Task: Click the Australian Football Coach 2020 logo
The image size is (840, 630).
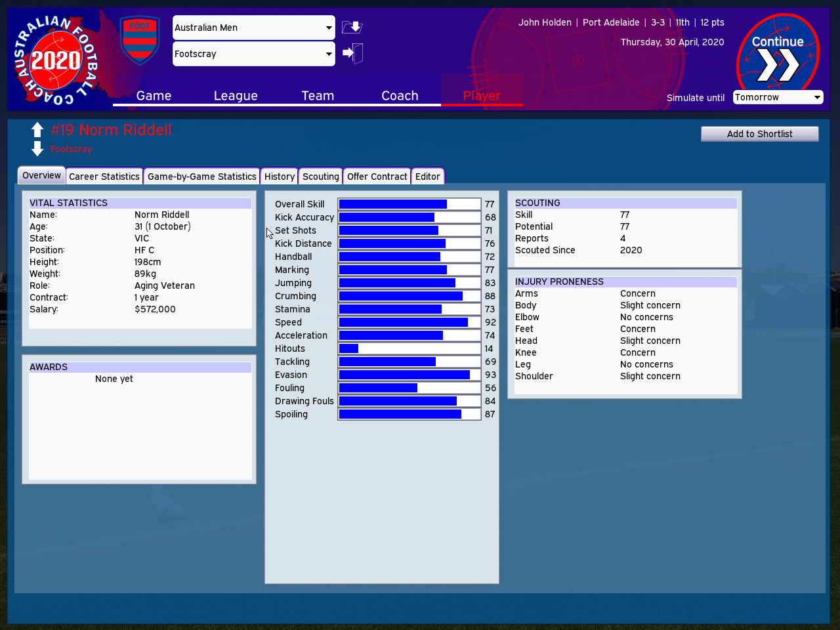Action: click(56, 59)
